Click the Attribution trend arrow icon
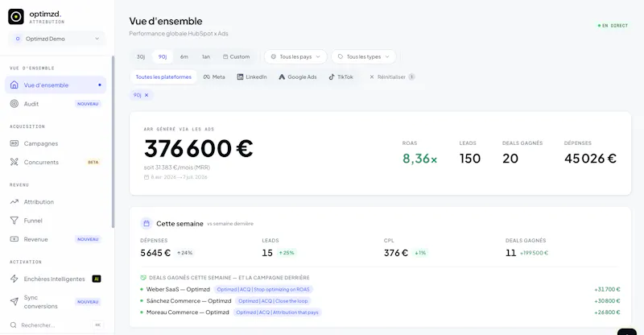Screen dimensions: 644x335 14,202
